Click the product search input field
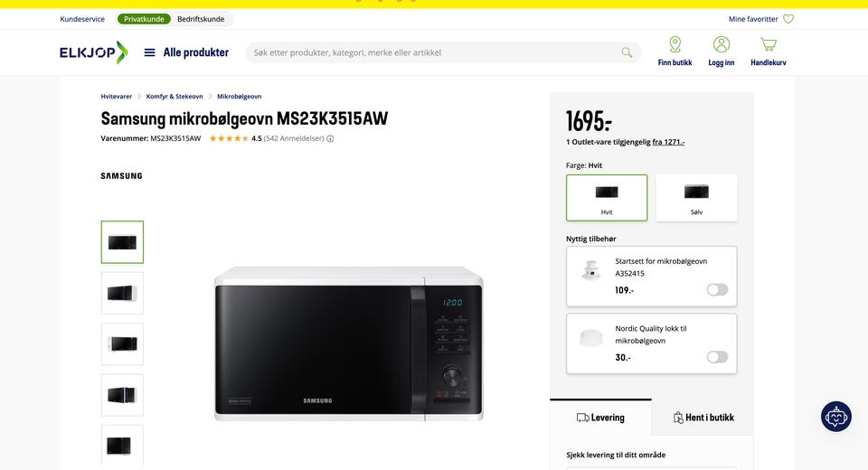868x470 pixels. click(435, 52)
